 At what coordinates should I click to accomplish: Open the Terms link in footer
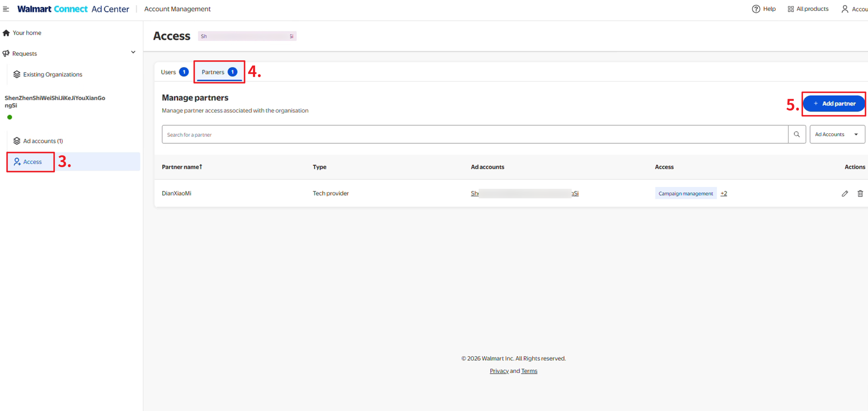(x=529, y=371)
